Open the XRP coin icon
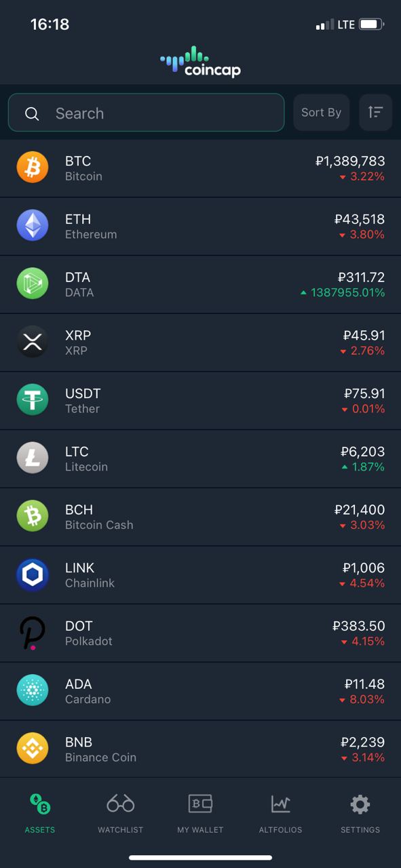This screenshot has height=868, width=401. point(33,342)
